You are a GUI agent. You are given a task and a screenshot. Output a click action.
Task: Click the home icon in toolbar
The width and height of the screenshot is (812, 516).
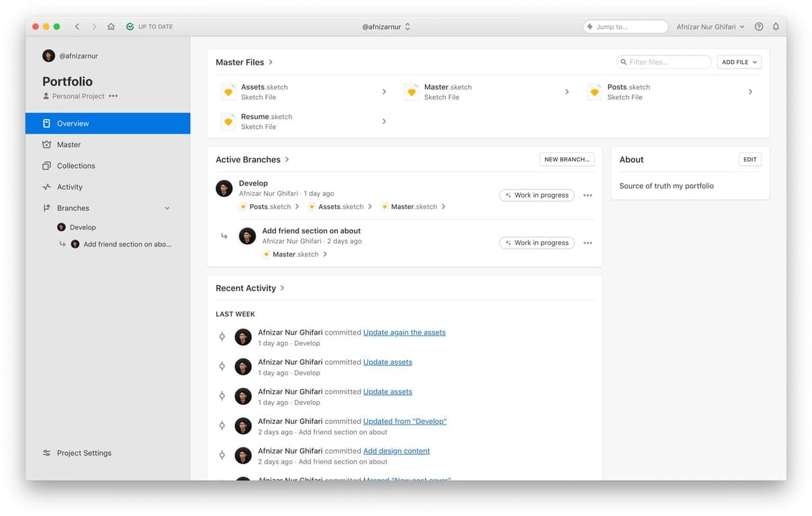111,27
